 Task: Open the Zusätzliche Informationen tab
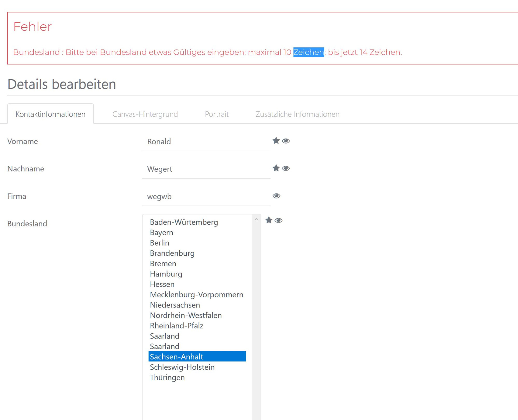pos(297,114)
